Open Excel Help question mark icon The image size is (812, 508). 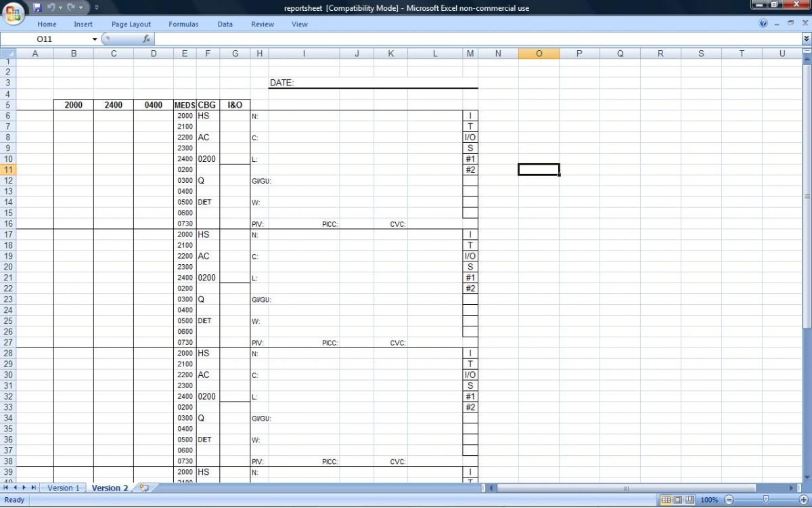[x=763, y=24]
